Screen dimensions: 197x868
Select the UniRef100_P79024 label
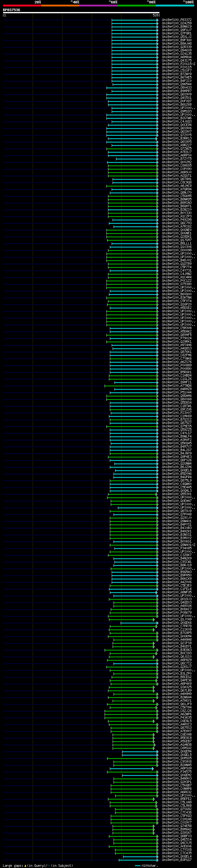point(176,338)
